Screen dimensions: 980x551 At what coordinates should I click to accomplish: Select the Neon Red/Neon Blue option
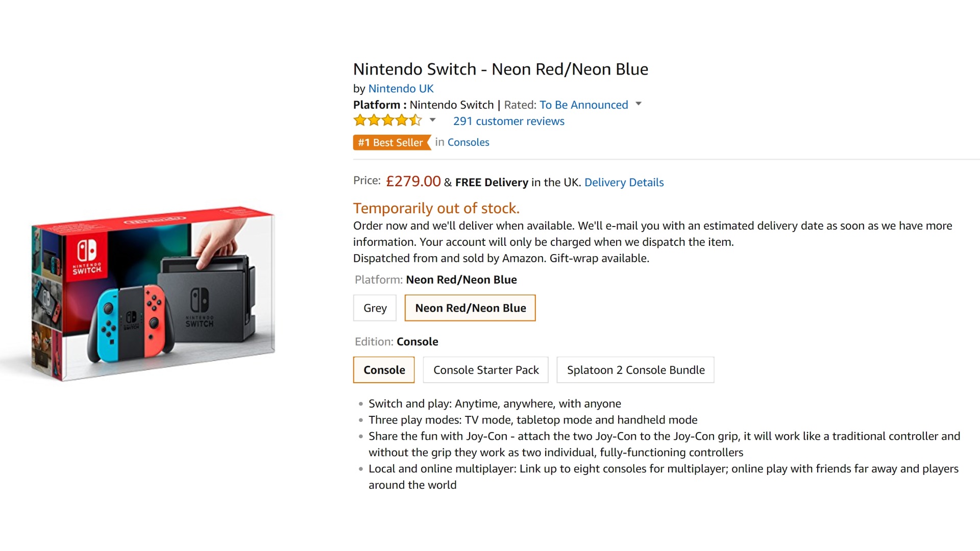click(x=470, y=308)
